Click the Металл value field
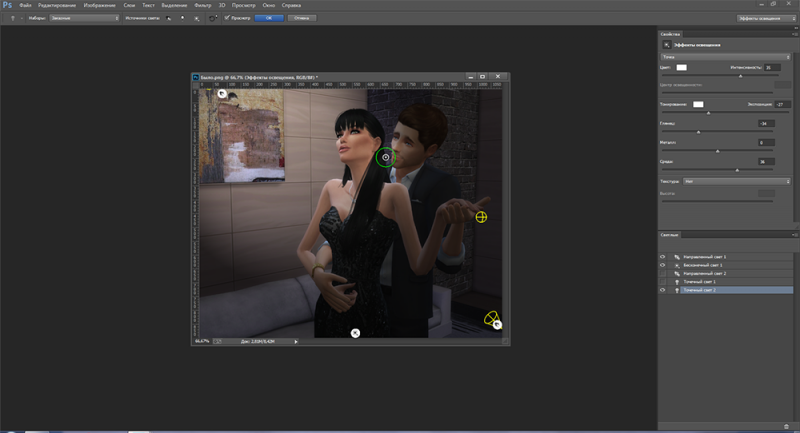 [766, 142]
